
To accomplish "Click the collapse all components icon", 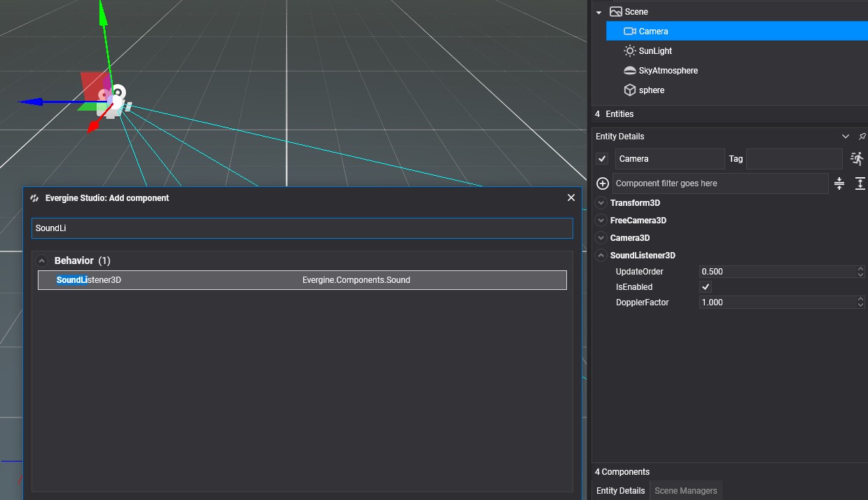I will click(x=839, y=183).
